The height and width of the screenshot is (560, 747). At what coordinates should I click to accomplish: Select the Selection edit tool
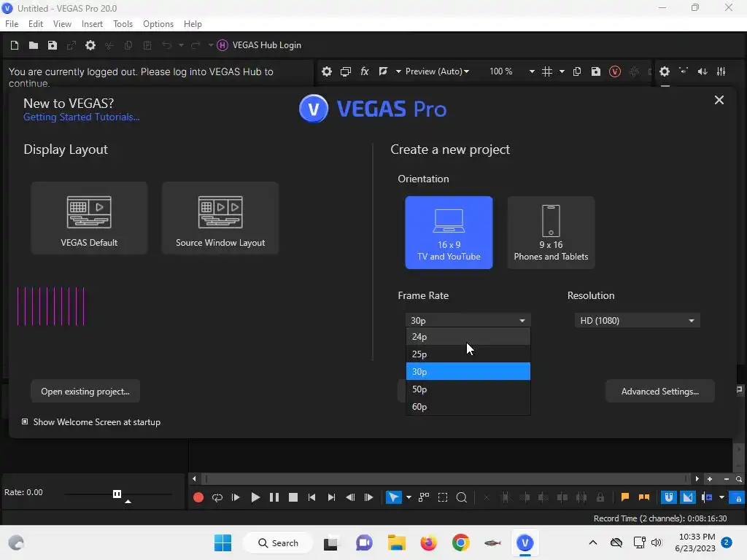click(443, 497)
